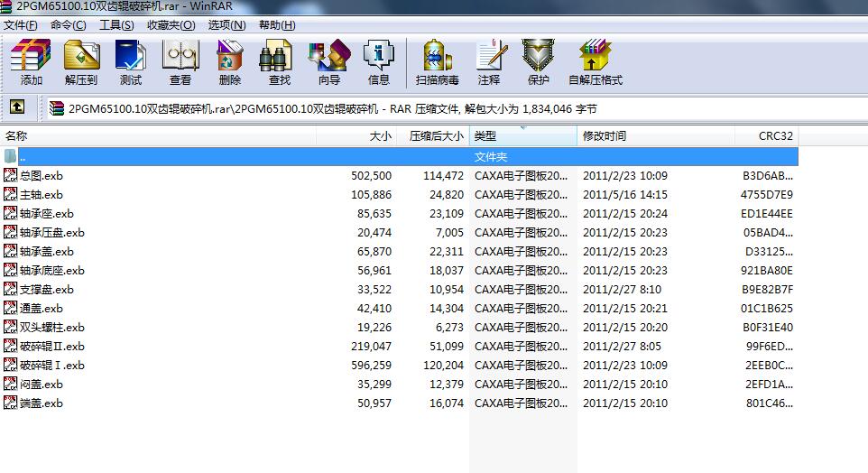Sort by the 类型 column header
The height and width of the screenshot is (473, 868).
pyautogui.click(x=523, y=135)
